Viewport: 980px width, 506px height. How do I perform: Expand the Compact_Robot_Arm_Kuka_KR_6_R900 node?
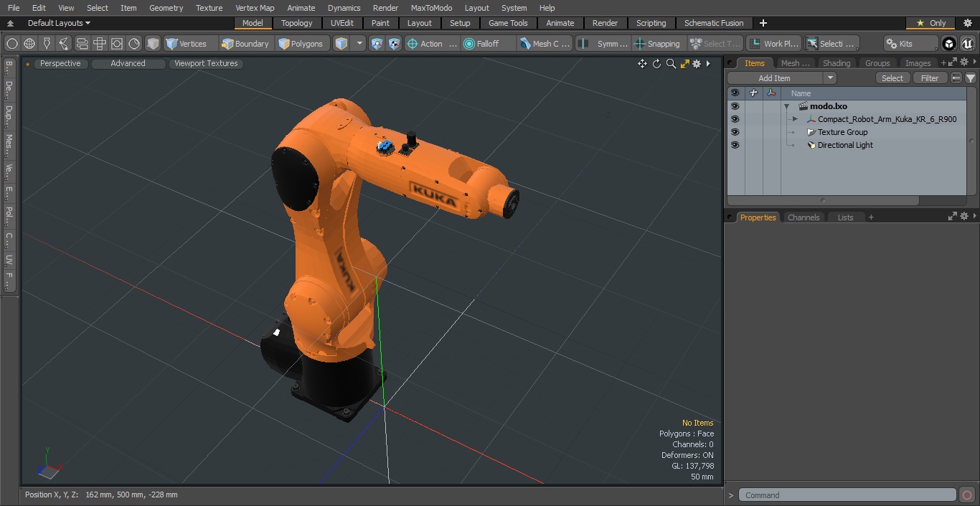tap(795, 119)
